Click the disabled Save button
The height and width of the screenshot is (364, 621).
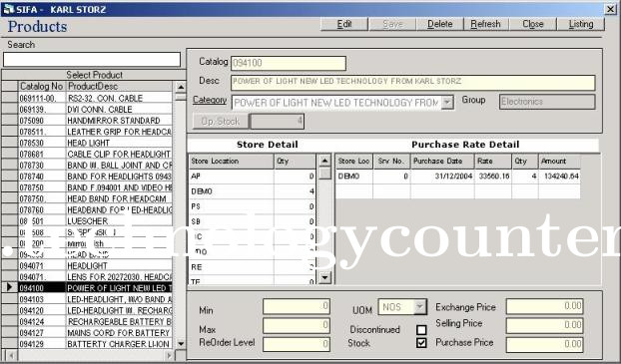[x=392, y=24]
